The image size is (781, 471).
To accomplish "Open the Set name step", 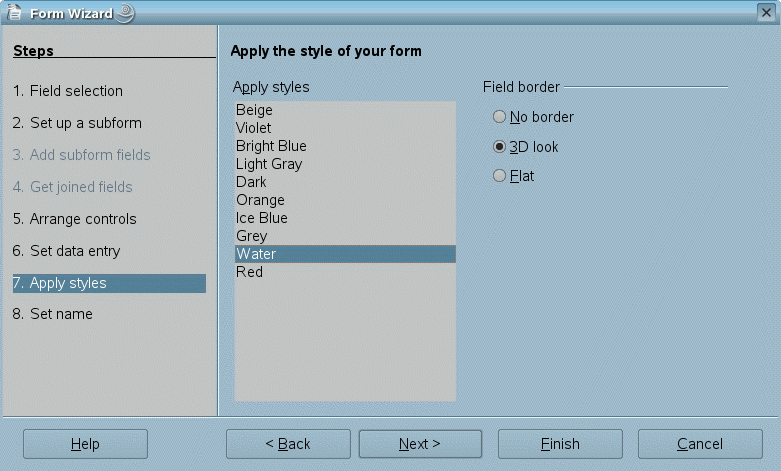I will click(x=53, y=314).
